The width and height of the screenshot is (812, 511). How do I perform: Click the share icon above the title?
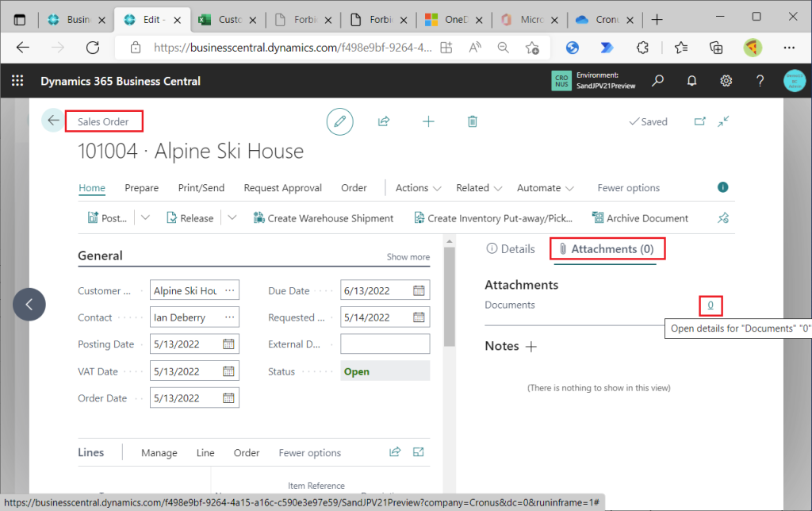[384, 121]
